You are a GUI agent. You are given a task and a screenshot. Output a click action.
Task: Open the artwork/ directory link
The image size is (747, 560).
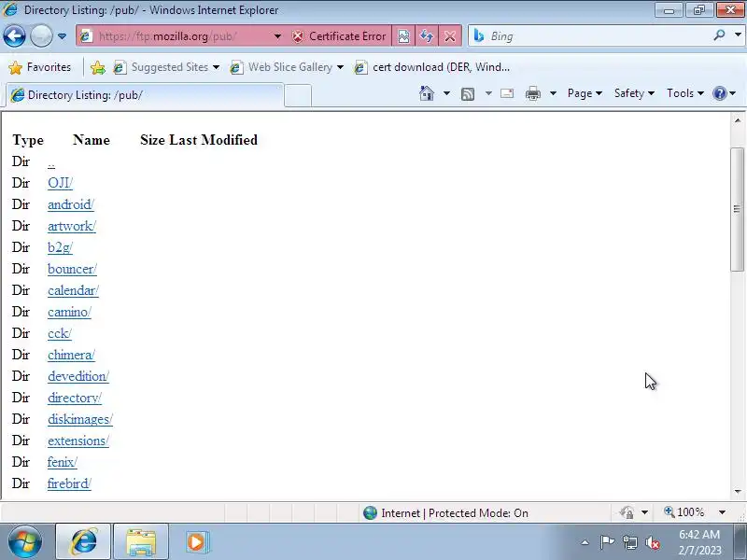point(72,226)
